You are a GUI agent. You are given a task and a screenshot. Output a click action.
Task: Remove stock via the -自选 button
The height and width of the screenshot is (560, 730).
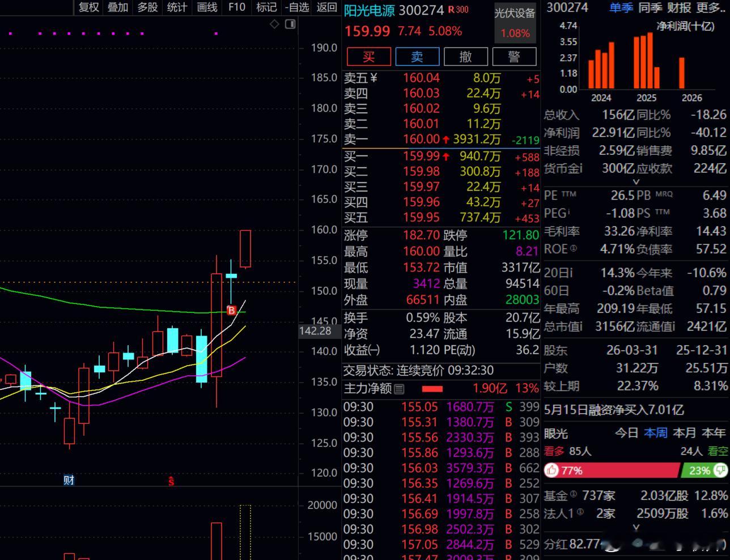pos(296,7)
